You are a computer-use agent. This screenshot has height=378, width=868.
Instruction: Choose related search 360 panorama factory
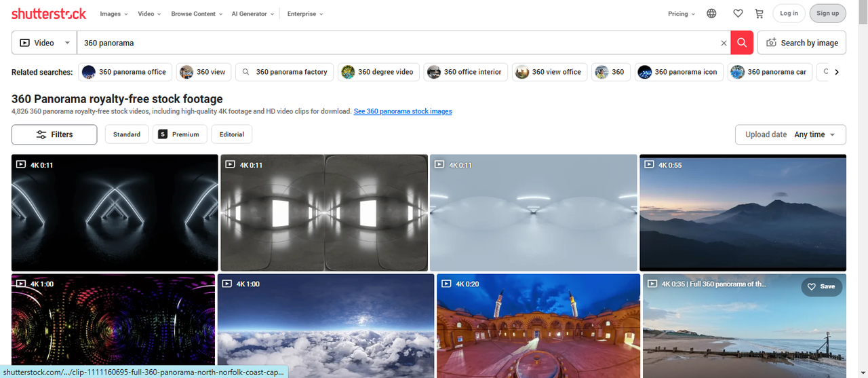point(284,72)
